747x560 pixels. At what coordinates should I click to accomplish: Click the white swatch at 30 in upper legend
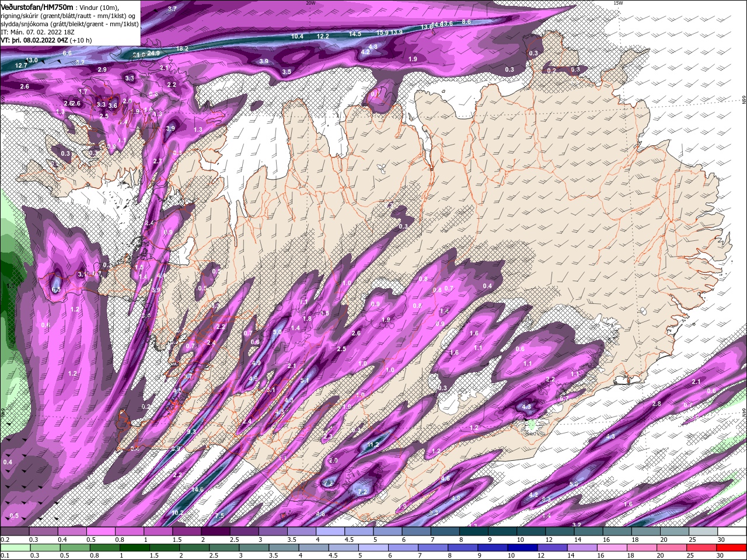click(732, 532)
